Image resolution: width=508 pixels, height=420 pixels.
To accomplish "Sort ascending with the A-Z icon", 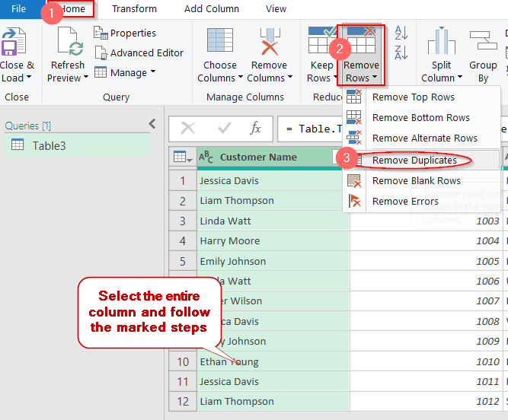I will click(401, 33).
